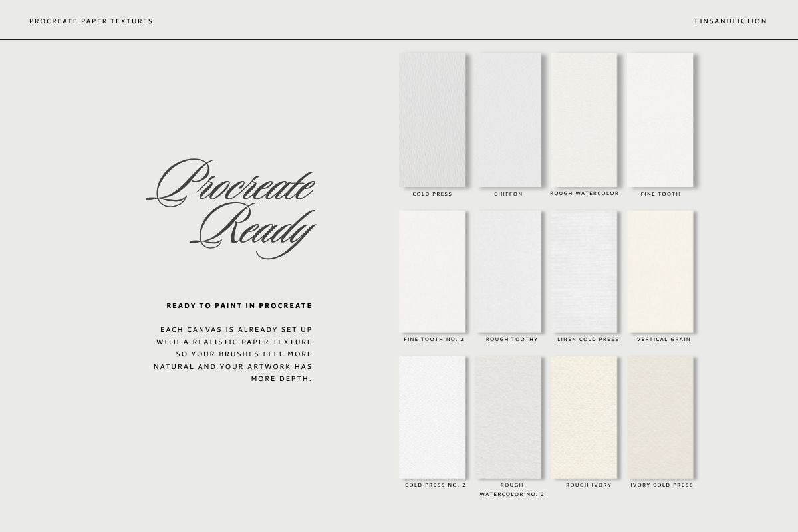Image resolution: width=798 pixels, height=532 pixels.
Task: Pick the Fine Tooth paper swatch
Action: click(x=660, y=120)
